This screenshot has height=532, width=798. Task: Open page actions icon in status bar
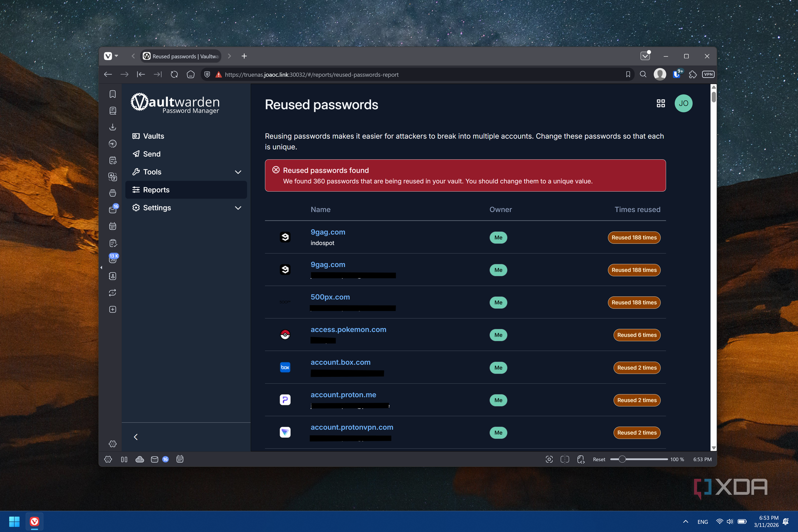(581, 459)
